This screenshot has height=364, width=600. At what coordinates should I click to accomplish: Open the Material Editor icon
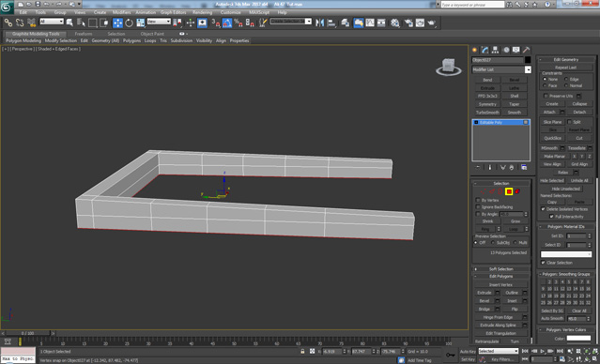pyautogui.click(x=395, y=23)
